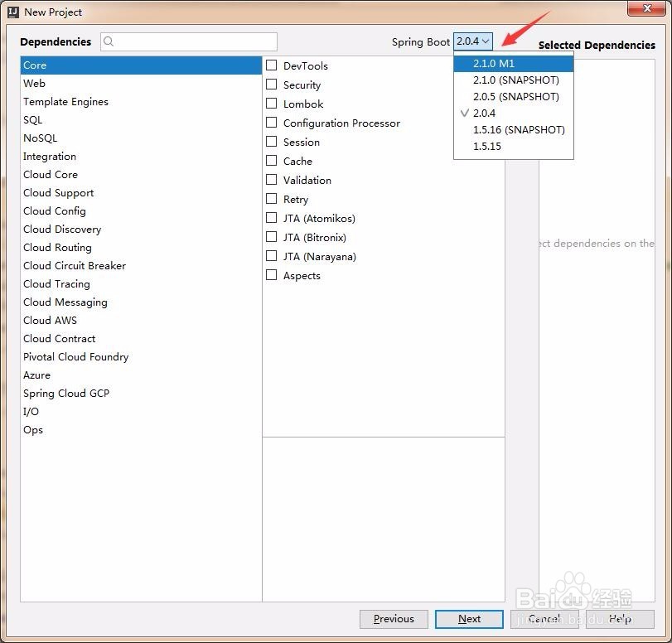Check the Aspects dependency

(x=271, y=275)
